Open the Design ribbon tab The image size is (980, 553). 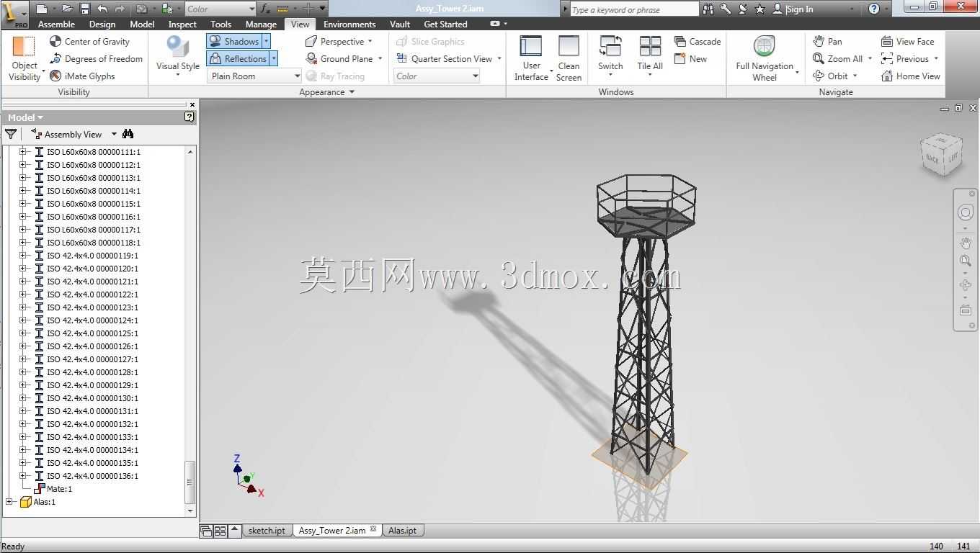click(x=102, y=24)
